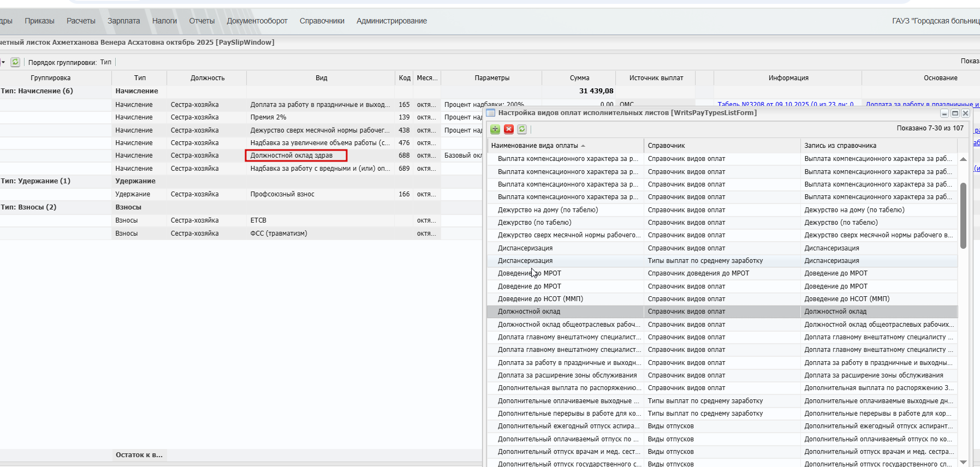The image size is (980, 467).
Task: Click the Справочник column header in the dialog
Action: point(722,146)
